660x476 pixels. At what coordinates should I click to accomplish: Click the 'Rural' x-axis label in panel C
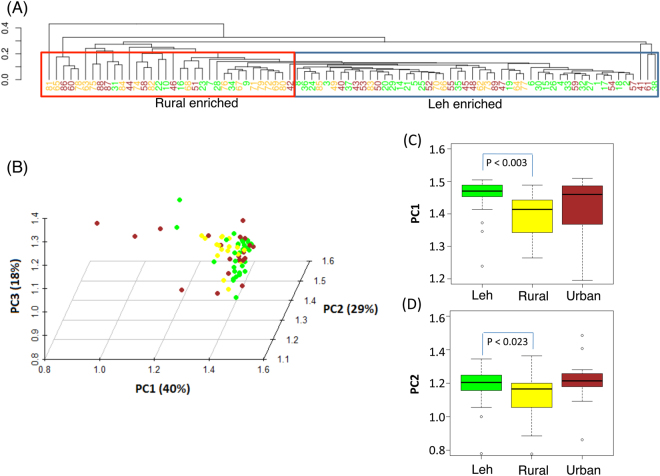click(533, 296)
